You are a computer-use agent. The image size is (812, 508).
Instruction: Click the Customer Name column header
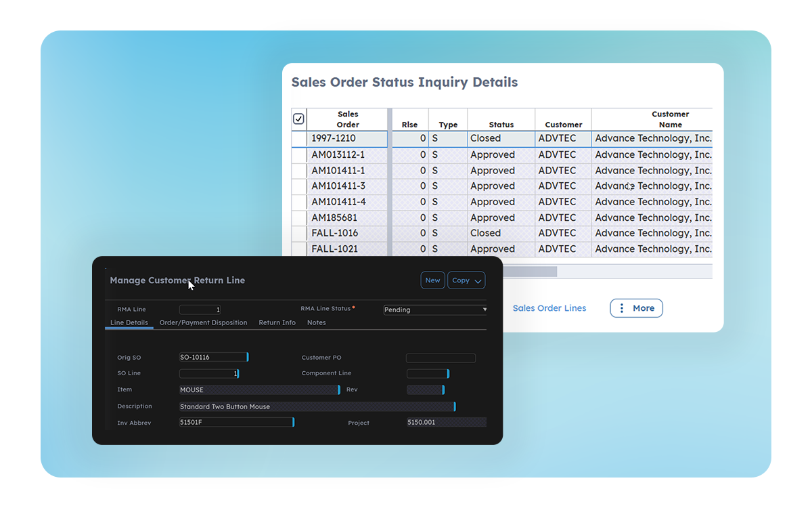(x=669, y=119)
